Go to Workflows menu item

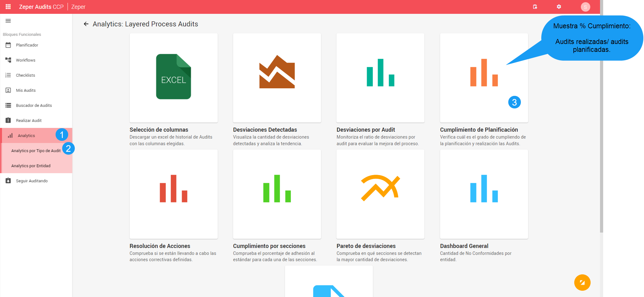pyautogui.click(x=36, y=60)
